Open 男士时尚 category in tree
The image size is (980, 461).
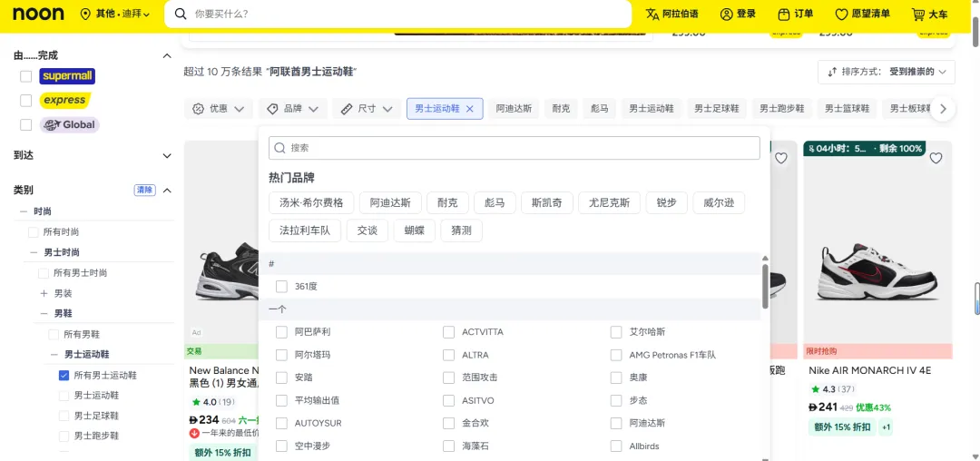[62, 252]
